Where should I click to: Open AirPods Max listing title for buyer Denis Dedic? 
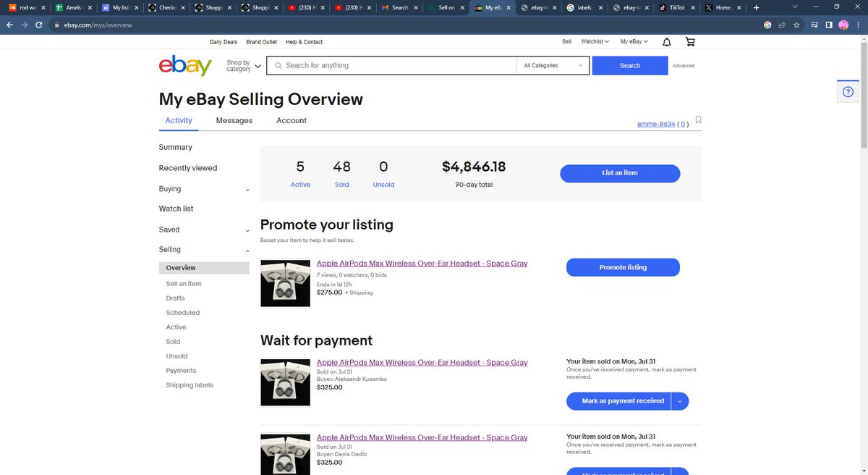(x=422, y=437)
